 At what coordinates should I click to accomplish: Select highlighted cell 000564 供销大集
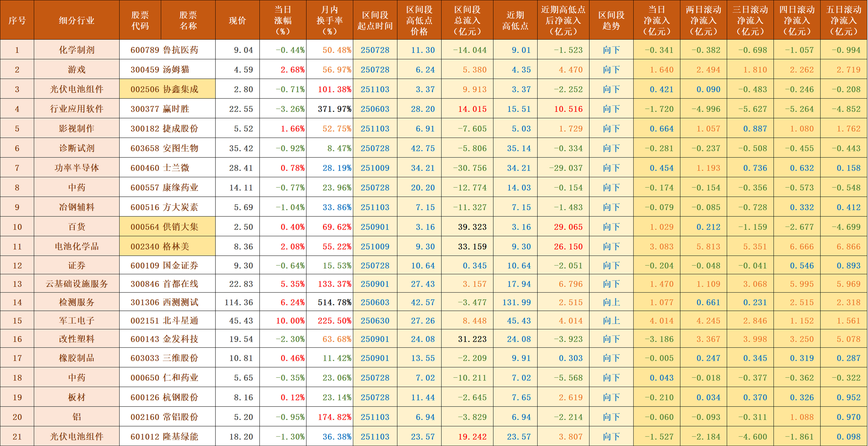coord(167,227)
